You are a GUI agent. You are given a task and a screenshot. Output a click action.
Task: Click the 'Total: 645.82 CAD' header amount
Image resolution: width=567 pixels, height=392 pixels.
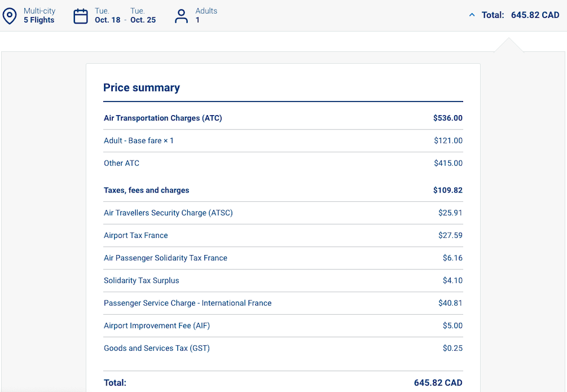click(x=520, y=15)
